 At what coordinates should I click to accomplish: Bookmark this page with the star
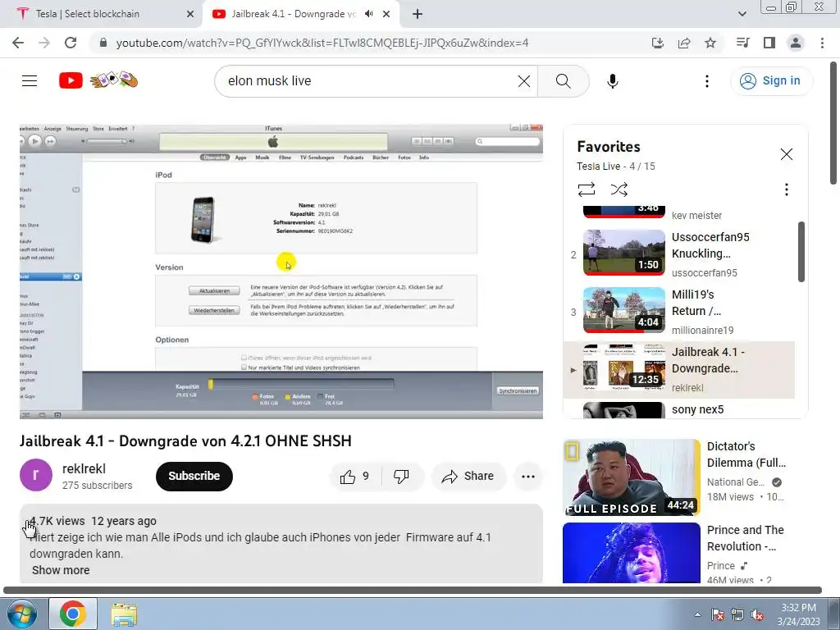710,43
